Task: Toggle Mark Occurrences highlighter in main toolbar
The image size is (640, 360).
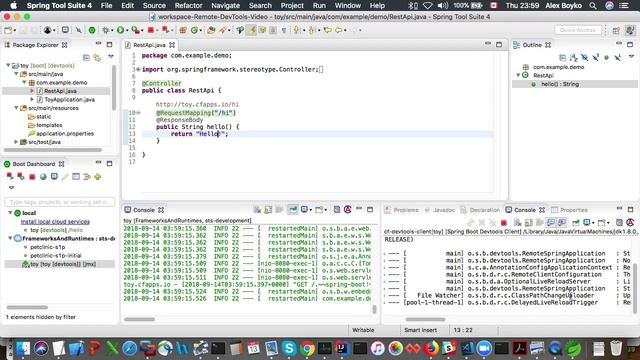Action: coord(251,30)
